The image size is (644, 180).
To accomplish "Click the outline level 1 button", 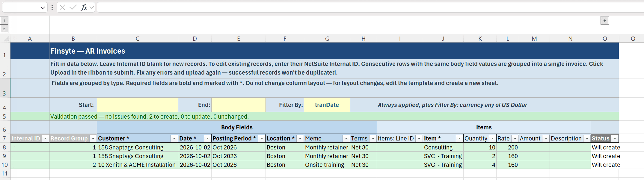I will (x=4, y=21).
